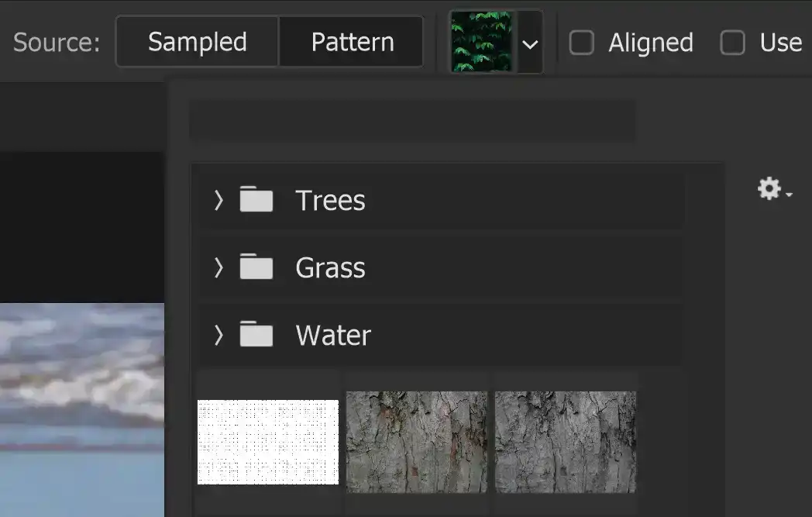The width and height of the screenshot is (812, 517).
Task: Expand the Water pattern category
Action: [x=218, y=335]
